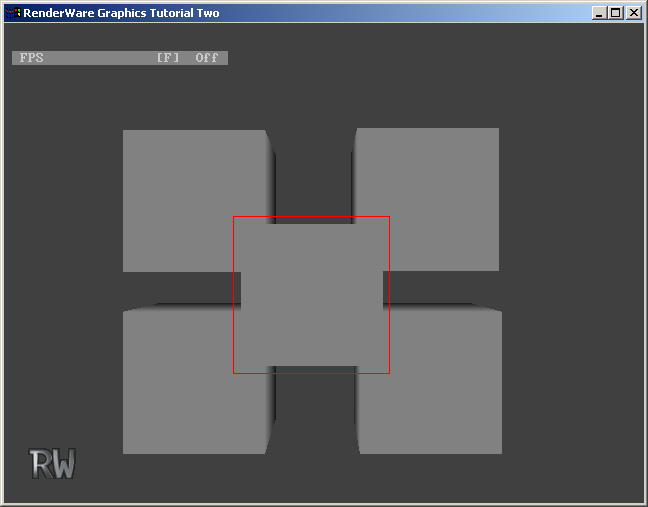648x507 pixels.
Task: Click the red top edge of bounding rectangle
Action: click(x=311, y=216)
